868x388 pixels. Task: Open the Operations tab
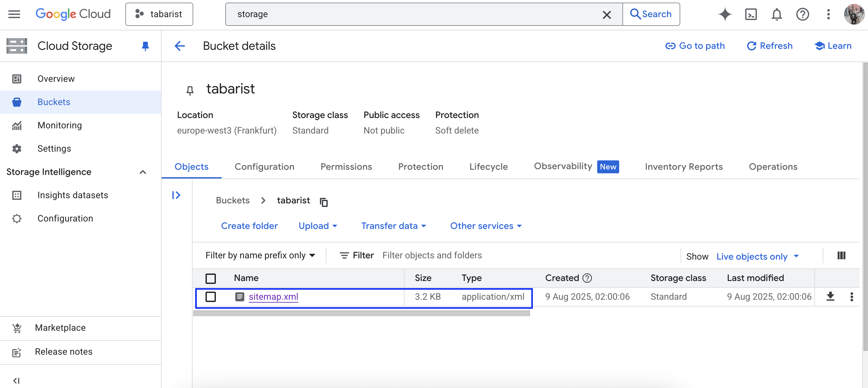[773, 167]
